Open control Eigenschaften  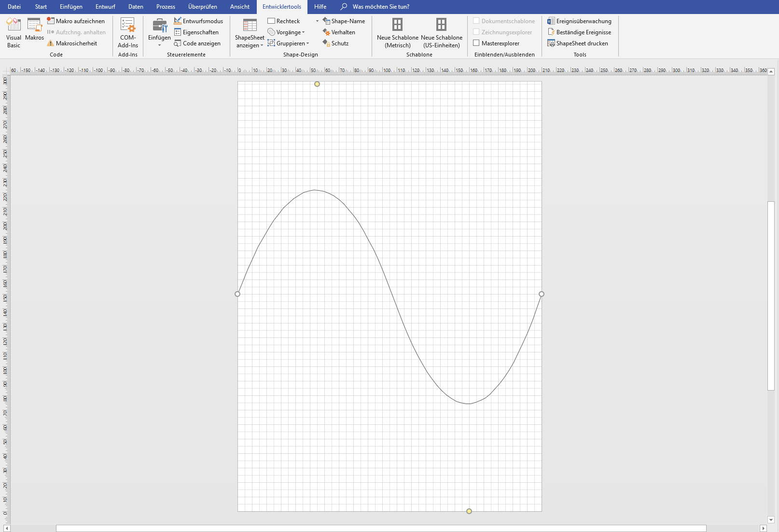(x=196, y=32)
